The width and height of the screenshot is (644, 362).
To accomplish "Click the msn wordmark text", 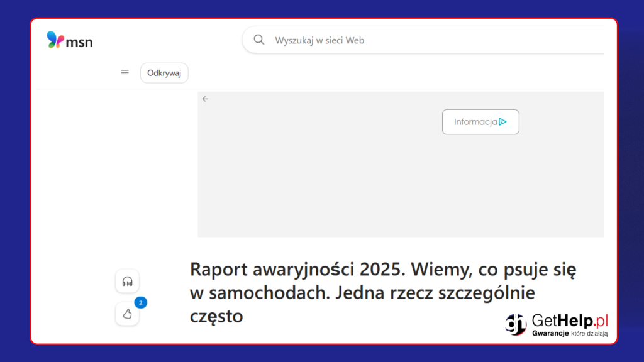I will pos(80,42).
